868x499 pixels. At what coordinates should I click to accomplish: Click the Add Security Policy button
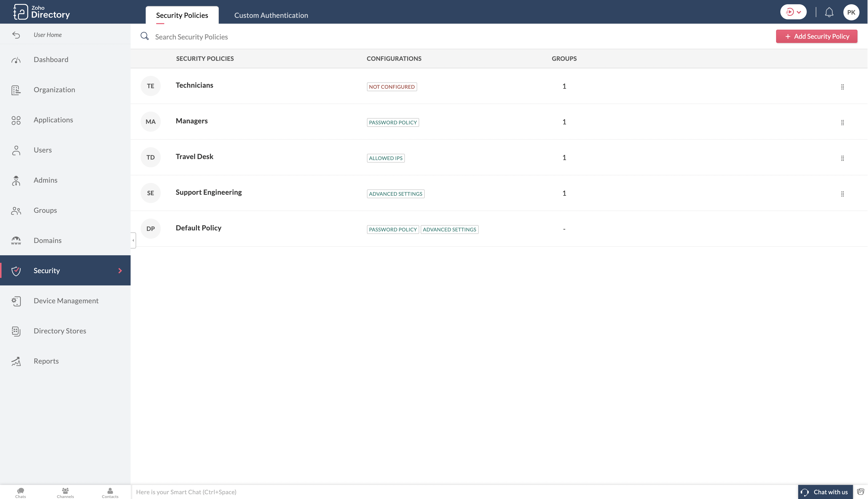pyautogui.click(x=816, y=36)
